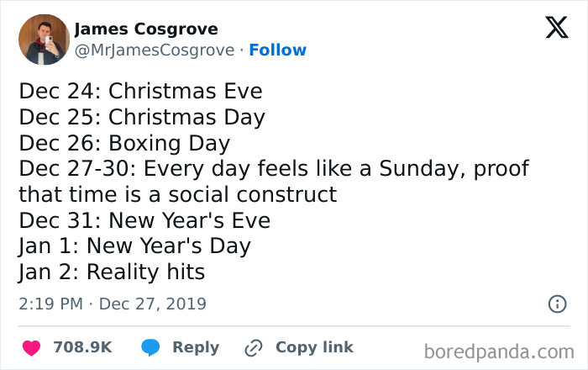Click the "Jan 1: New Year's Day" line

coord(135,246)
